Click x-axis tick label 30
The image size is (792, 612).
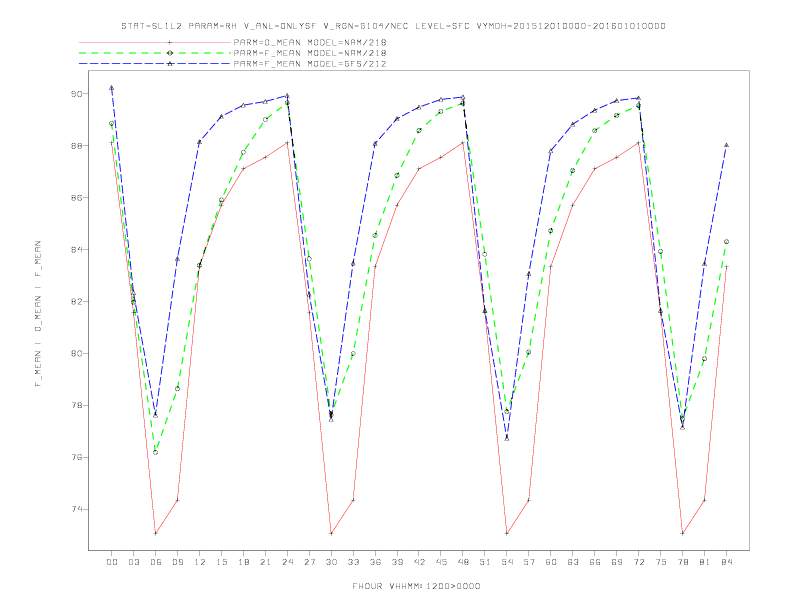pos(331,562)
